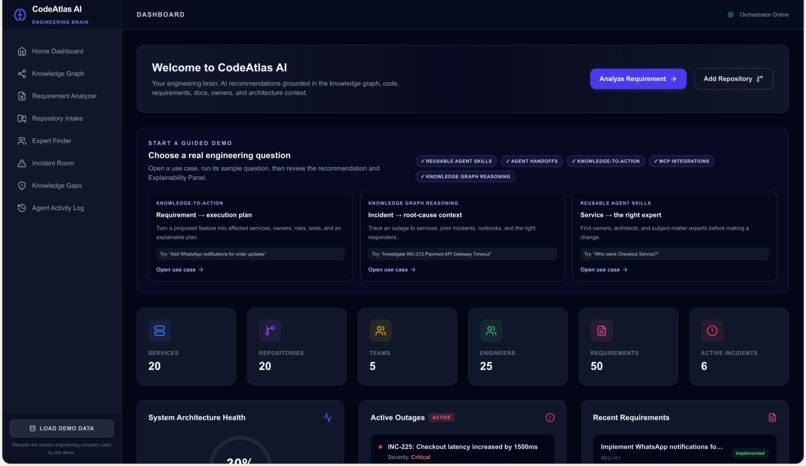This screenshot has height=466, width=806.
Task: Click the Requirements pink document icon
Action: [601, 330]
